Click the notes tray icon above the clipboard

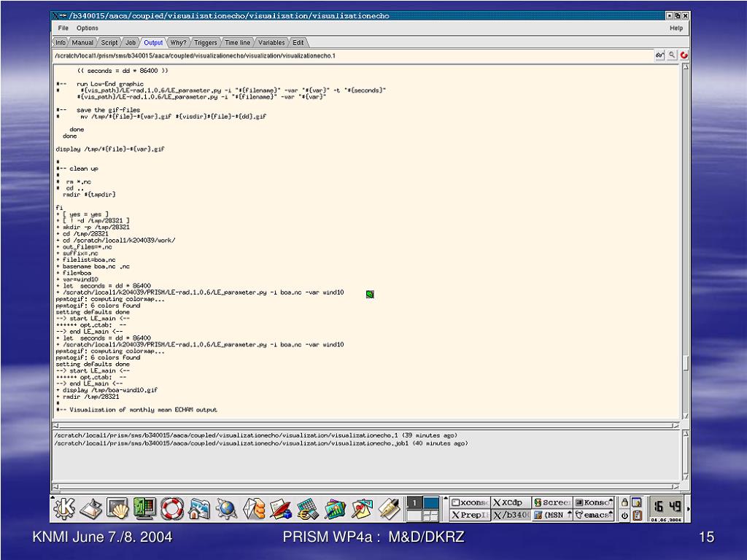[638, 502]
